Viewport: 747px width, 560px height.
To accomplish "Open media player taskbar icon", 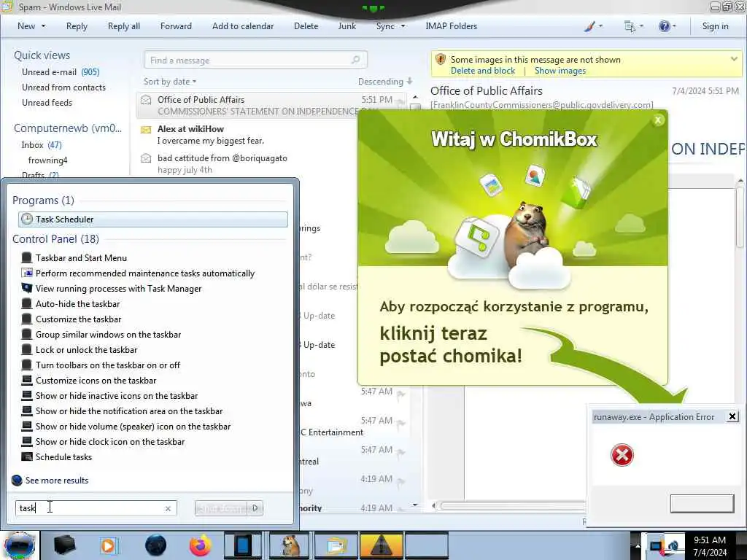I will pyautogui.click(x=109, y=545).
